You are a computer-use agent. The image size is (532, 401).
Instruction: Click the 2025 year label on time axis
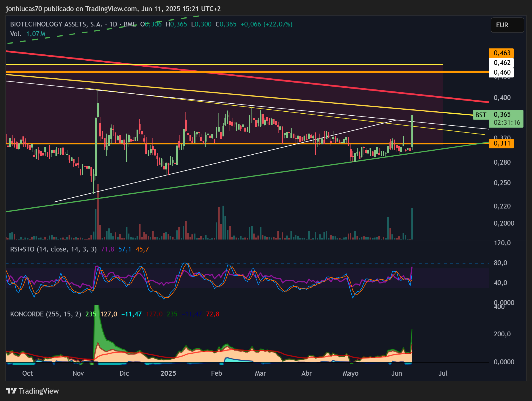168,373
